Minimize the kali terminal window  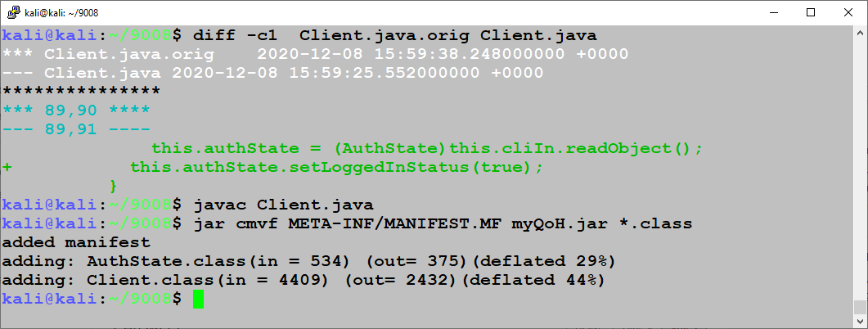click(x=773, y=12)
